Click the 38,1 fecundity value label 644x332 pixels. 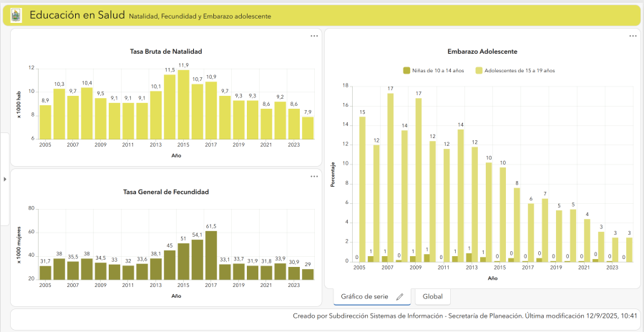[156, 254]
